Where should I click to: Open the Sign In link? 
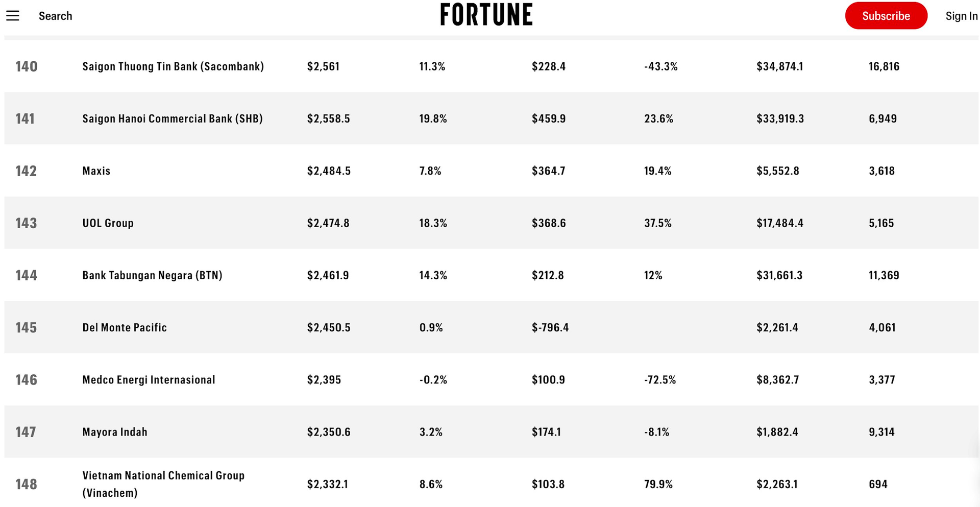tap(961, 16)
